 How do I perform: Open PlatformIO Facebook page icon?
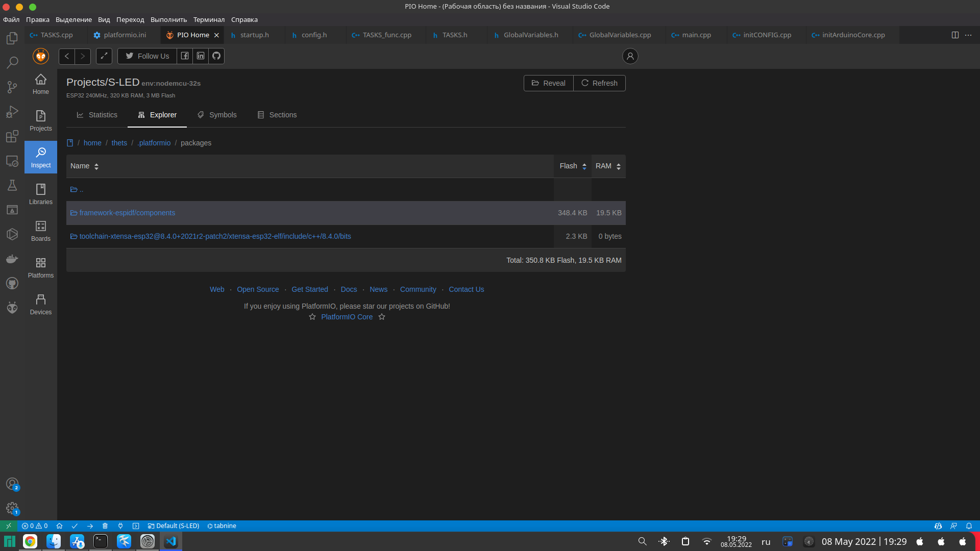[185, 56]
